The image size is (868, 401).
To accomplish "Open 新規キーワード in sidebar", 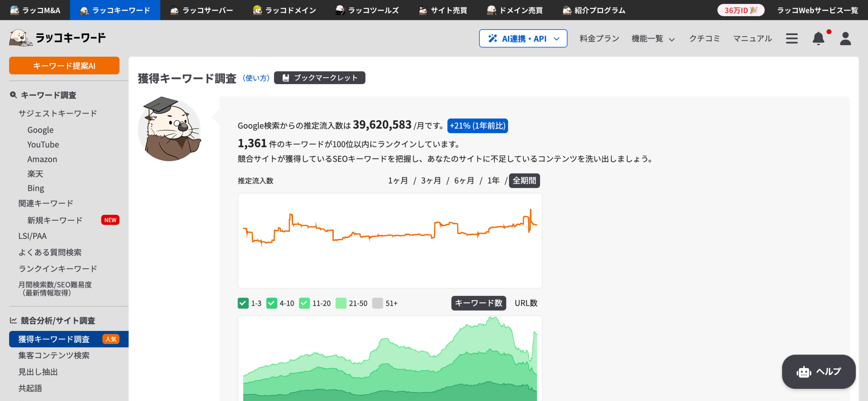I will point(55,220).
